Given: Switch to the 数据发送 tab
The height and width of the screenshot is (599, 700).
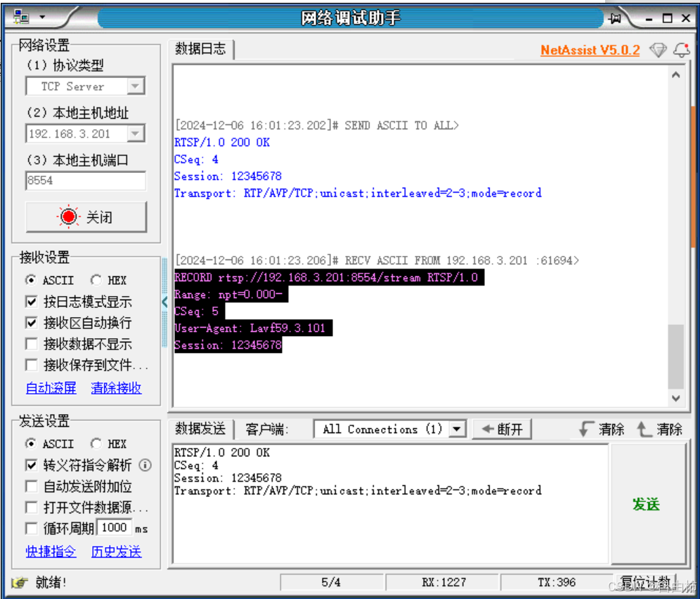Looking at the screenshot, I should coord(200,429).
